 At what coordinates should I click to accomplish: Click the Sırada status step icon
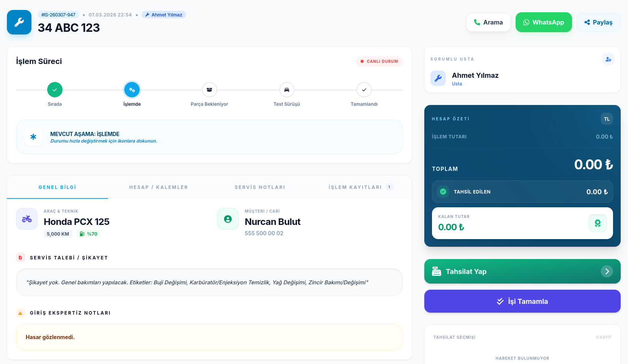pyautogui.click(x=55, y=90)
